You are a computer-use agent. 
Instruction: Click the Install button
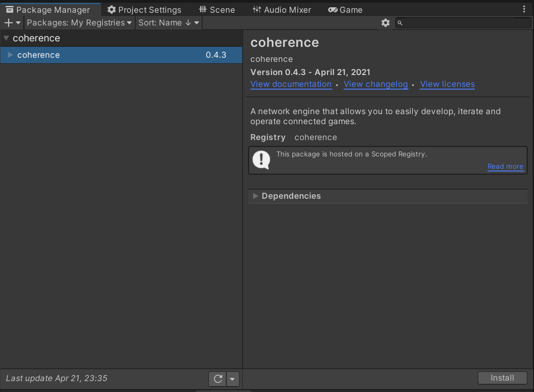502,378
